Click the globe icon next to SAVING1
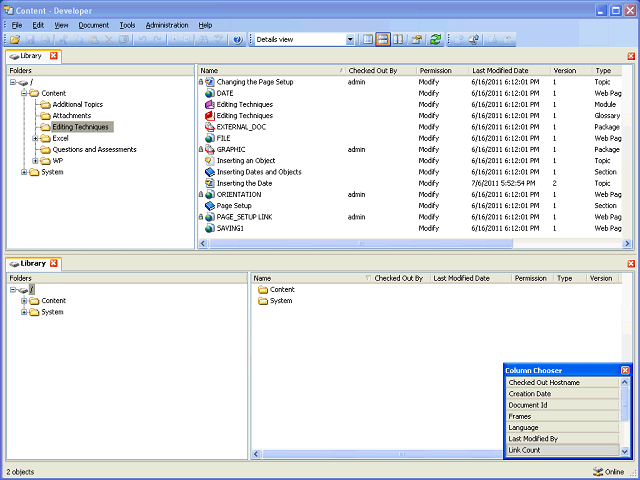 tap(209, 228)
